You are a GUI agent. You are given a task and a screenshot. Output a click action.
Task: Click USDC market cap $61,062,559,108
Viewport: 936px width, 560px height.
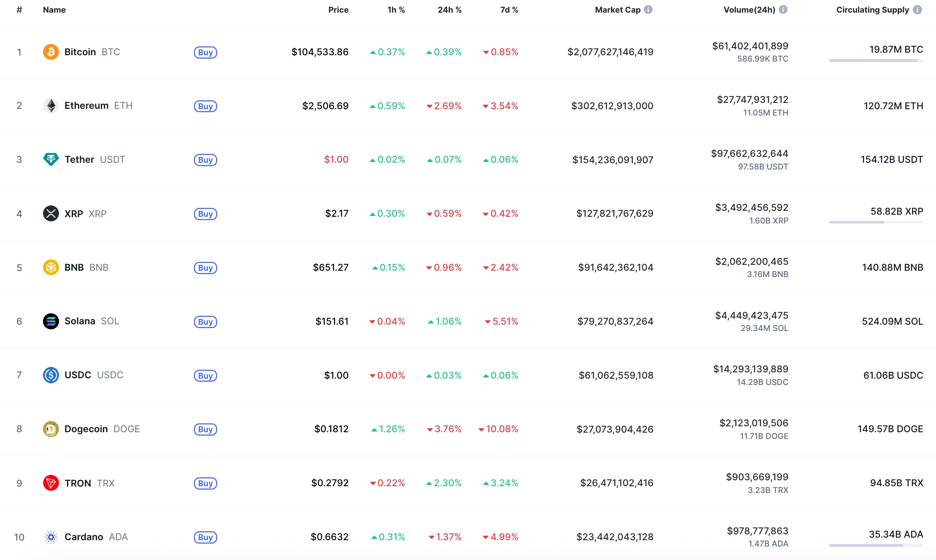[x=616, y=375]
